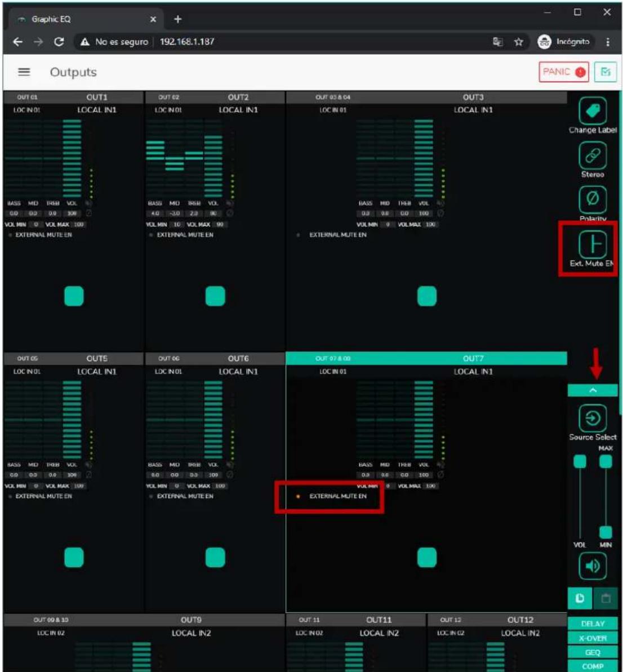Image resolution: width=623 pixels, height=672 pixels.
Task: Click the Polarity phase icon
Action: (593, 199)
